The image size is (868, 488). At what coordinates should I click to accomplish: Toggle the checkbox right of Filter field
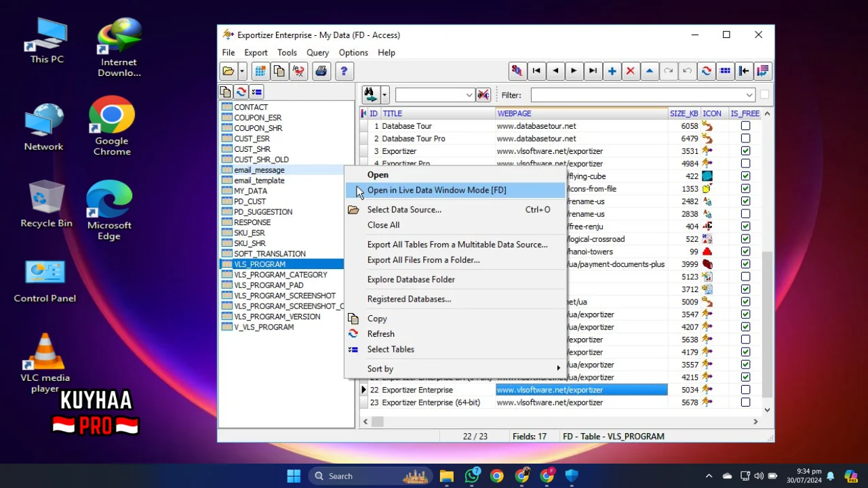coord(765,95)
